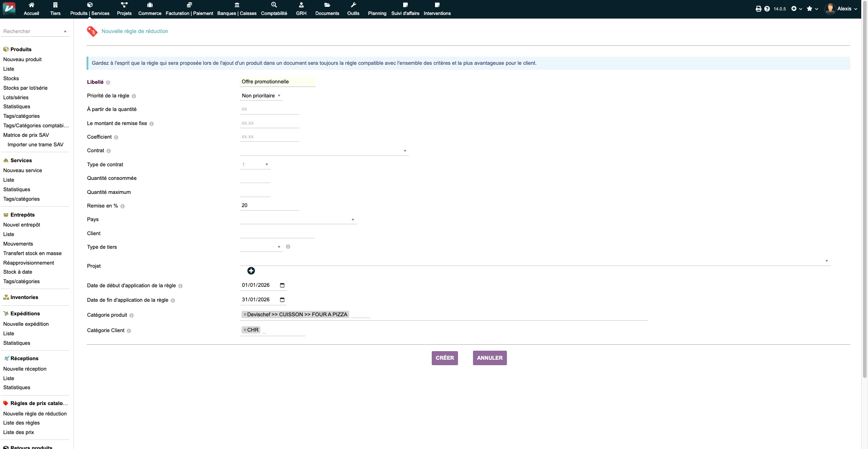Remove the FOUR A PIZZA product category tag
The width and height of the screenshot is (868, 449).
[245, 314]
